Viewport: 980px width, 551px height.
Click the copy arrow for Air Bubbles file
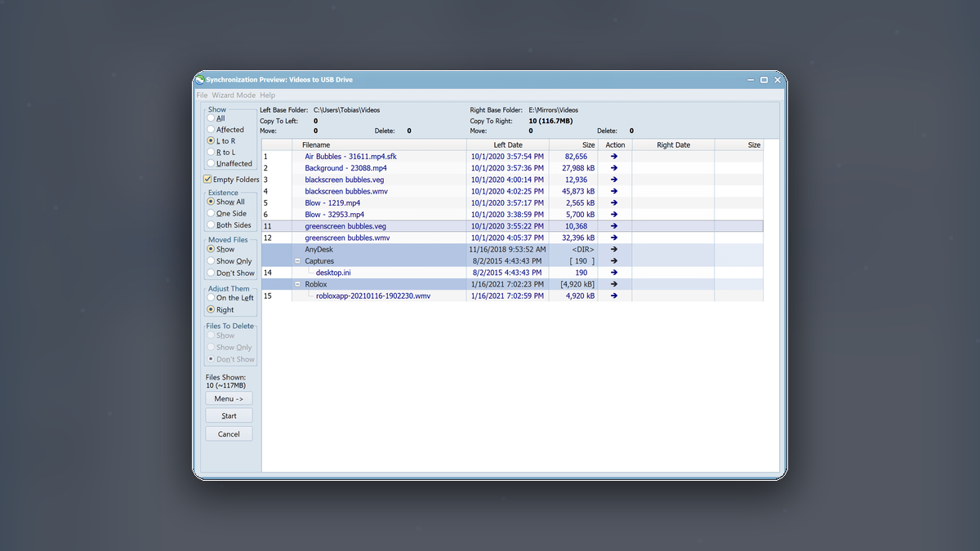click(614, 156)
